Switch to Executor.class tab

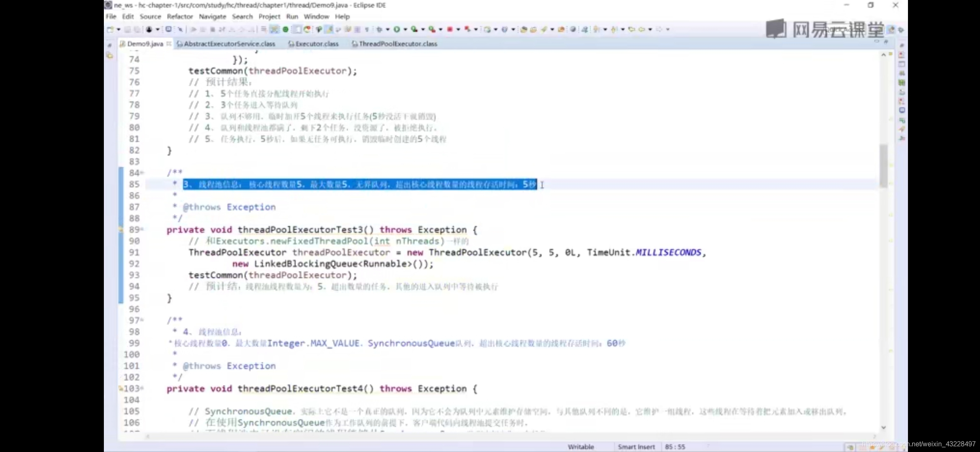pos(313,44)
